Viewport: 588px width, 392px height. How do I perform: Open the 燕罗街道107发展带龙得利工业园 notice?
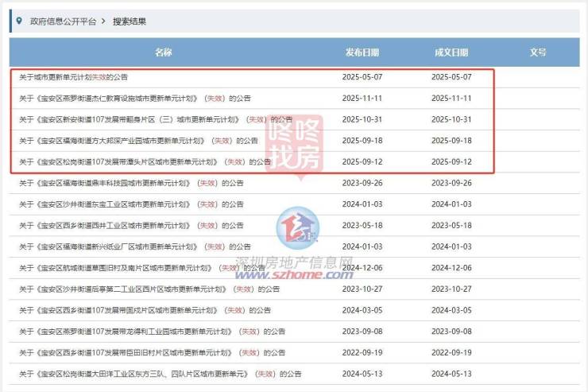coord(152,332)
